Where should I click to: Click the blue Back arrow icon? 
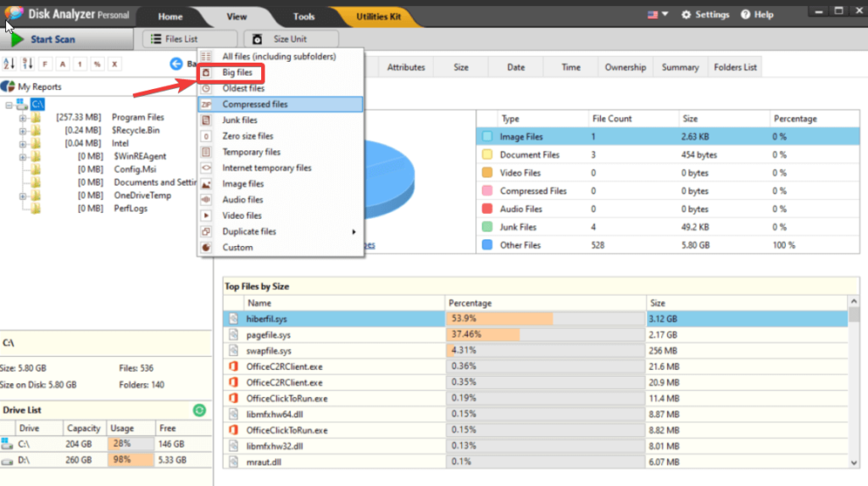[176, 64]
